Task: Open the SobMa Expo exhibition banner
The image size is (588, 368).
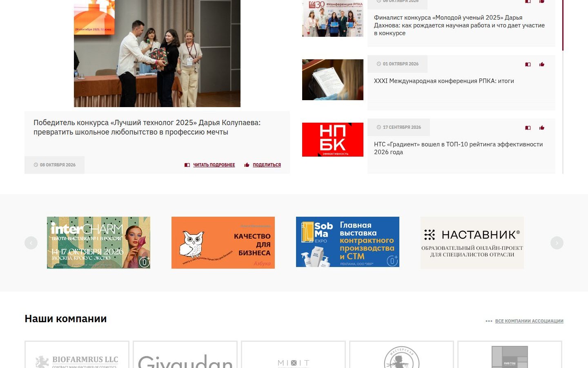Action: [x=347, y=242]
